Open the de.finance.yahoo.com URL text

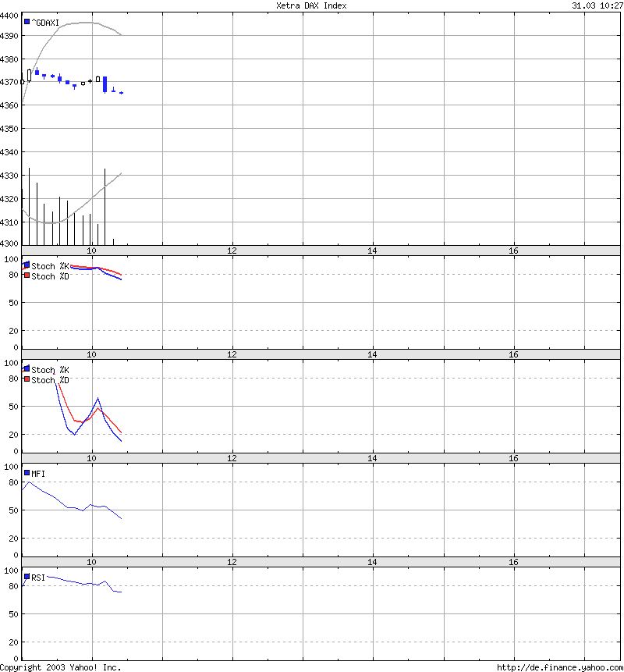tap(560, 667)
